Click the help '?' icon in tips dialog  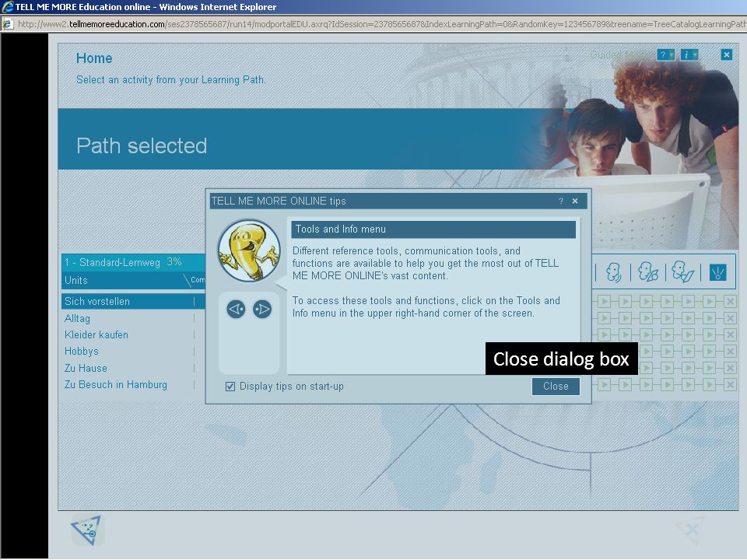click(x=561, y=201)
